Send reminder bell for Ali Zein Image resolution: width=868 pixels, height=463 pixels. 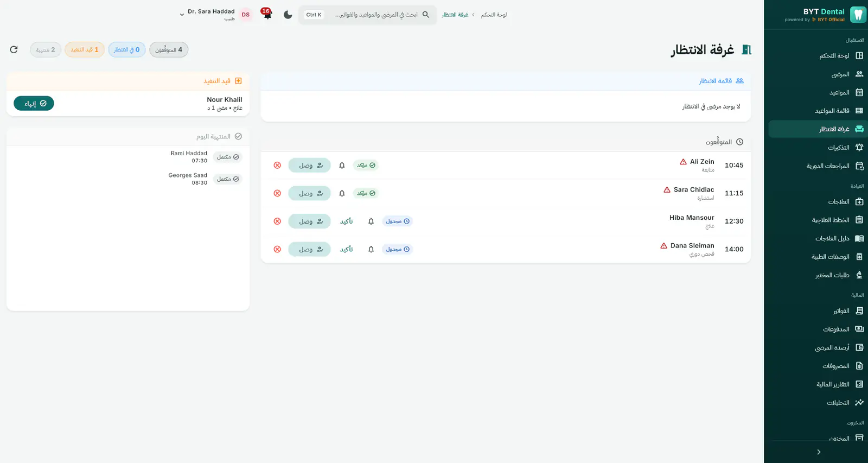[342, 165]
